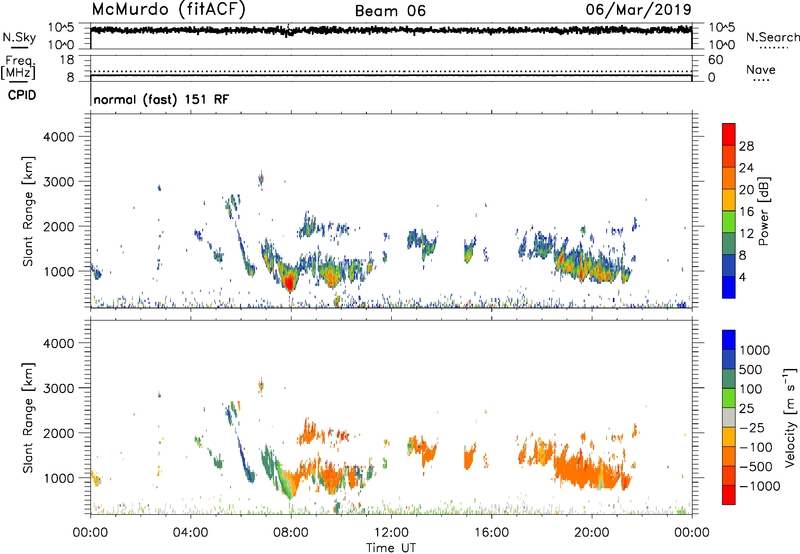Pick the yellow 16–20 dB Power segment
This screenshot has height=554, width=800.
click(729, 199)
